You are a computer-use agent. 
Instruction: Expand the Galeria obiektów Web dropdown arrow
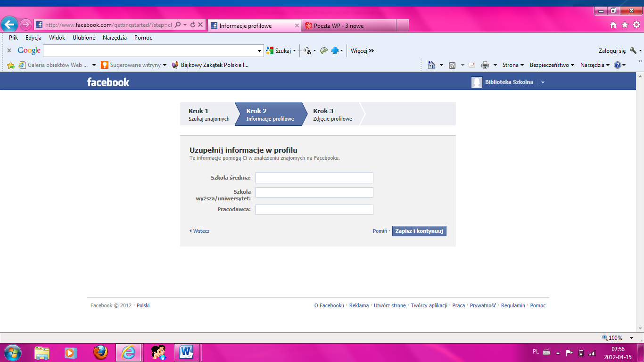[x=94, y=65]
